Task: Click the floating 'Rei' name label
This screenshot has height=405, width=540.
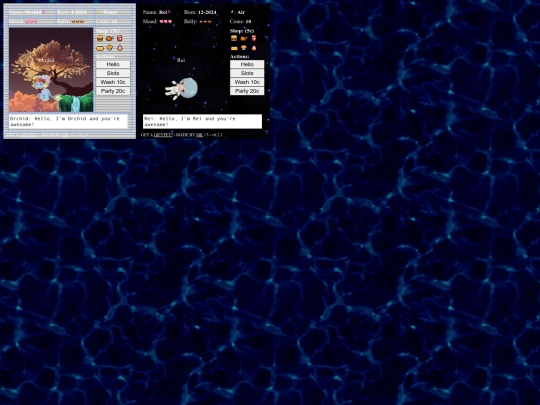Action: point(181,60)
